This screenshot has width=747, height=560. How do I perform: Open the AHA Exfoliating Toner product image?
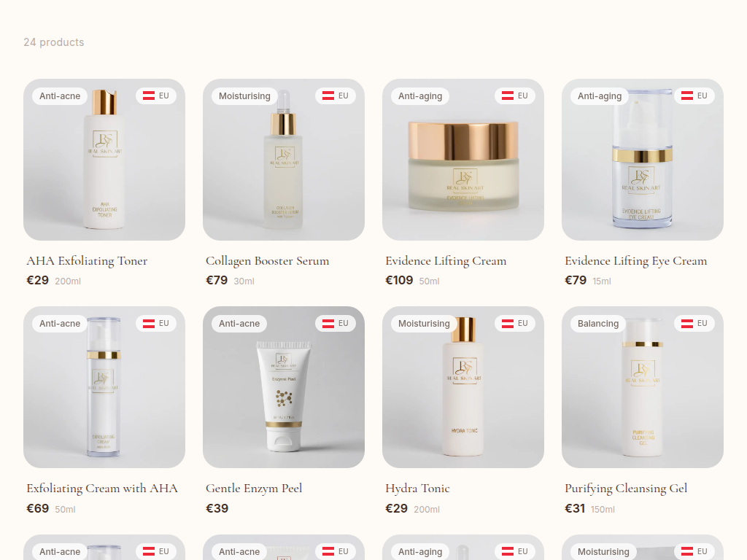[x=104, y=160]
